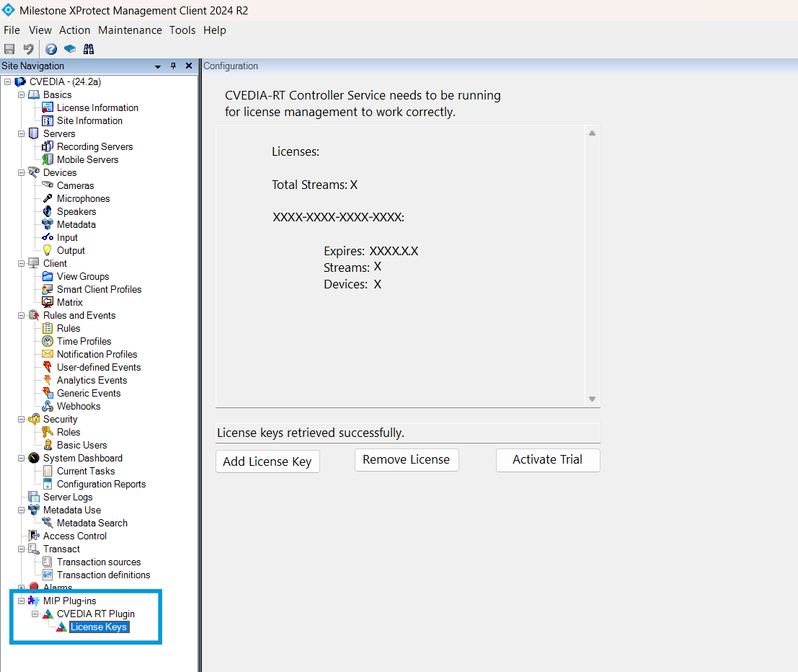Open the Tools menu
The height and width of the screenshot is (672, 798).
pos(182,30)
